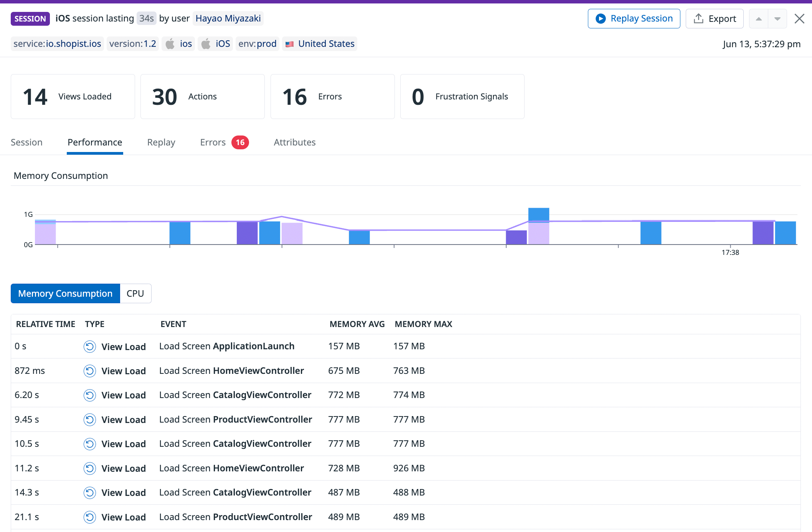The width and height of the screenshot is (812, 532).
Task: Click the service:io.shopist.ios tag
Action: pos(57,43)
